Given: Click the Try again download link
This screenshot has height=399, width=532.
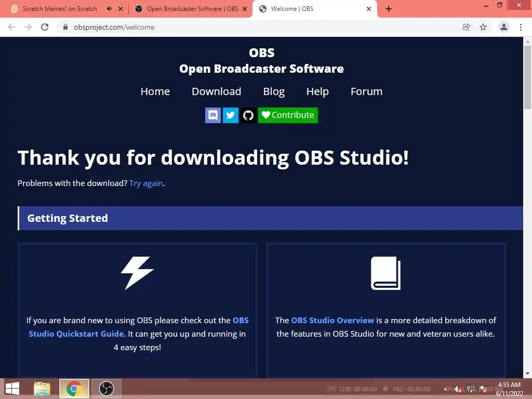Looking at the screenshot, I should (146, 183).
